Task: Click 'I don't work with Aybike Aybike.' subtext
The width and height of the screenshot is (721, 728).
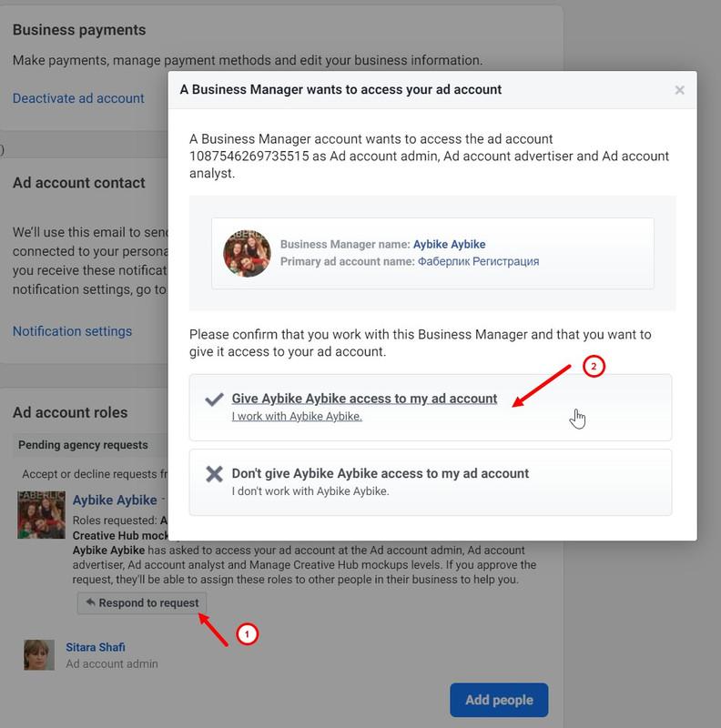Action: click(310, 491)
